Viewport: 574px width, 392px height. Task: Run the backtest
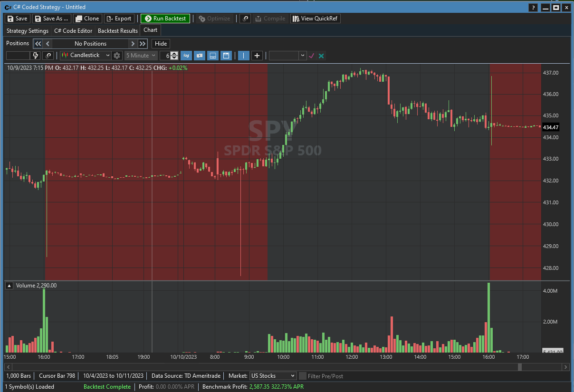[x=165, y=19]
